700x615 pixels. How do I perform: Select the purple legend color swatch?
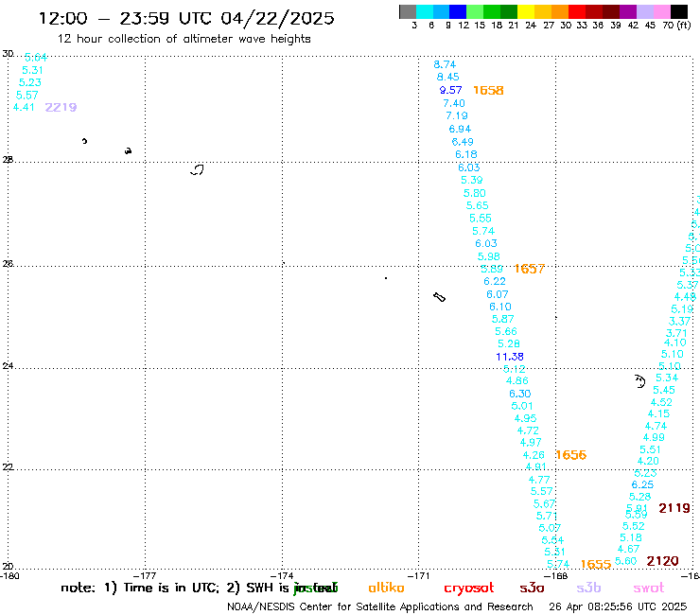coord(628,11)
